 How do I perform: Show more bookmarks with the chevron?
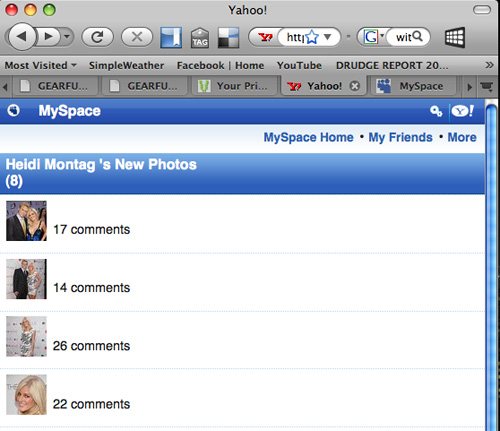pos(489,65)
